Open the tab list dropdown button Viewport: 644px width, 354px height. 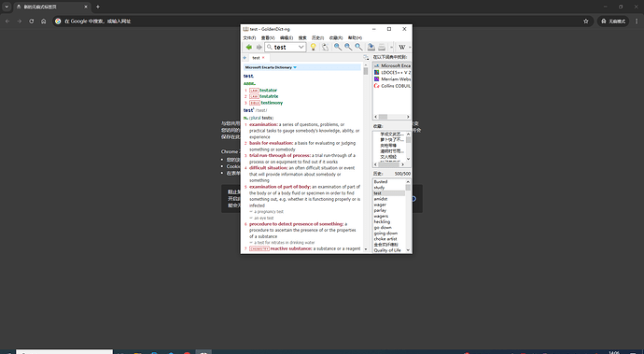click(x=366, y=58)
